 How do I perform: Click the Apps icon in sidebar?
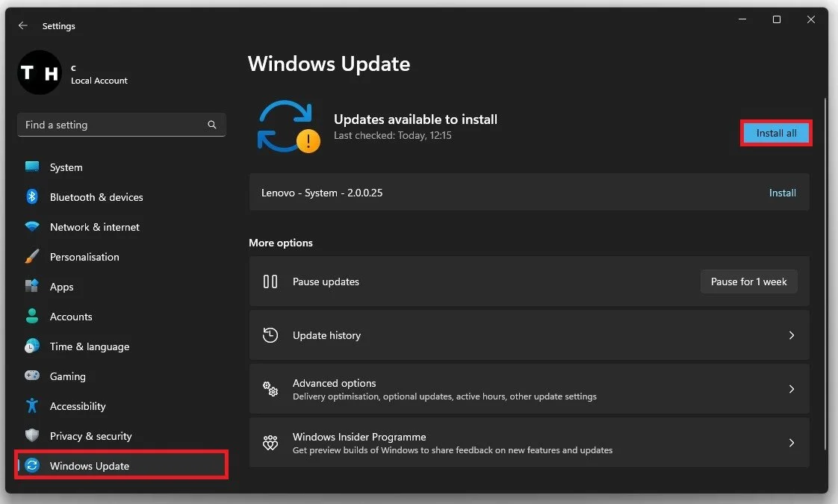[32, 287]
